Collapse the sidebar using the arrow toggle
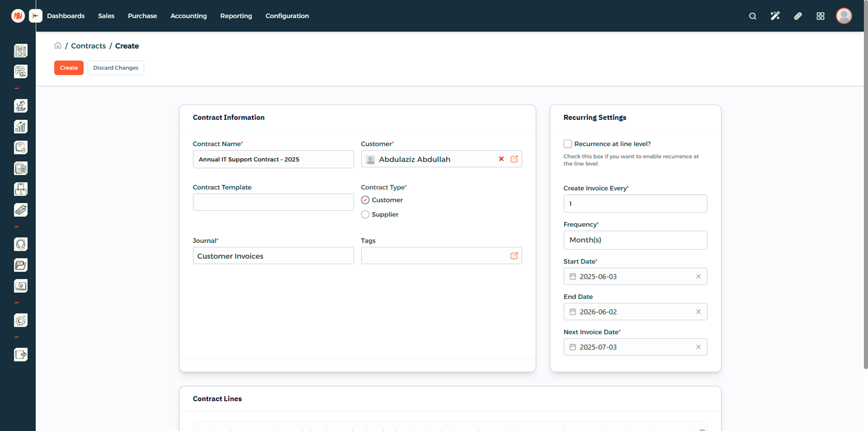Screen dimensions: 868x431 (36, 16)
